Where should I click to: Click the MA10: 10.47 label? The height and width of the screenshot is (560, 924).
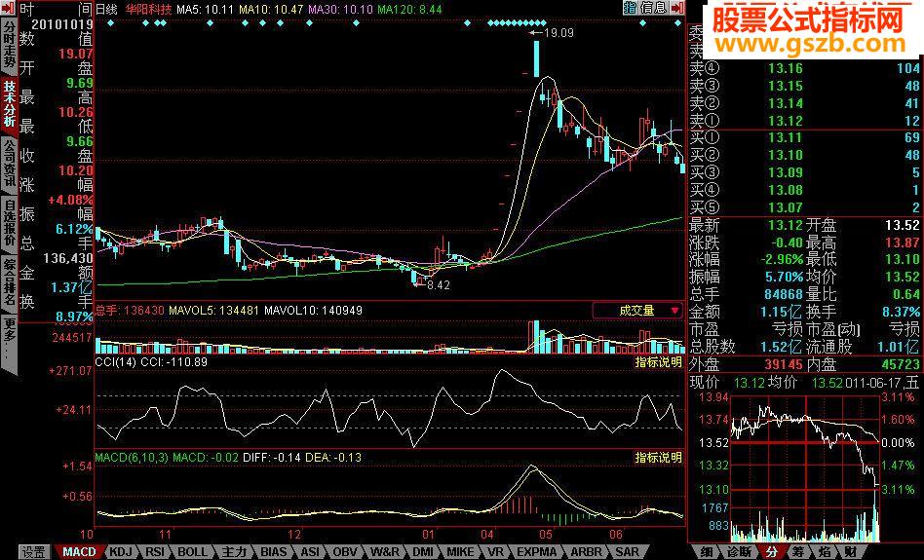pos(272,10)
